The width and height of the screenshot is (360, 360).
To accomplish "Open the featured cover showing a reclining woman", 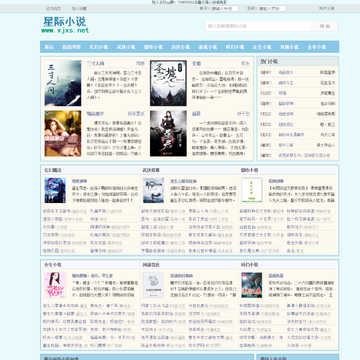I will pyautogui.click(x=63, y=133).
